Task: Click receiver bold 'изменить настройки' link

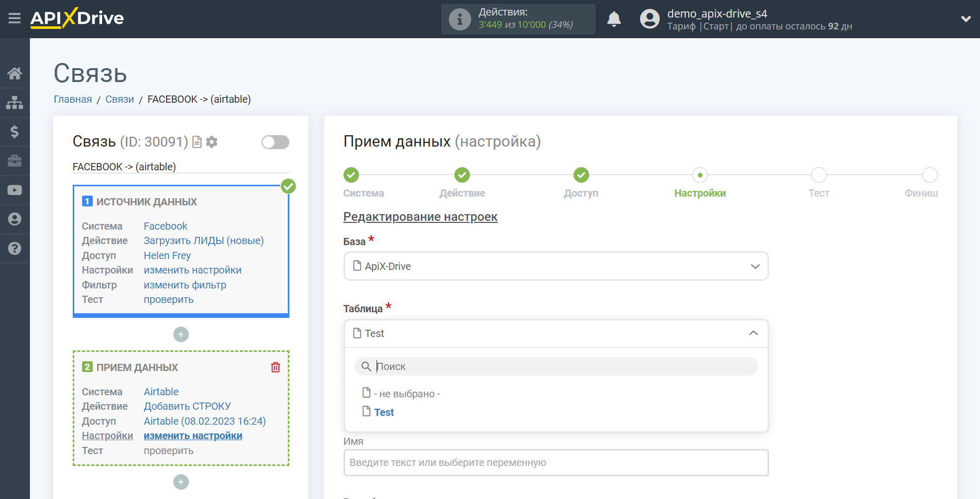Action: [193, 436]
